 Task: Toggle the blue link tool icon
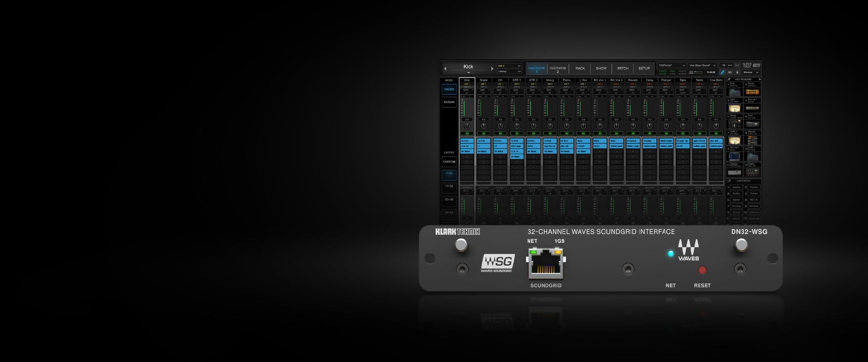click(x=722, y=72)
